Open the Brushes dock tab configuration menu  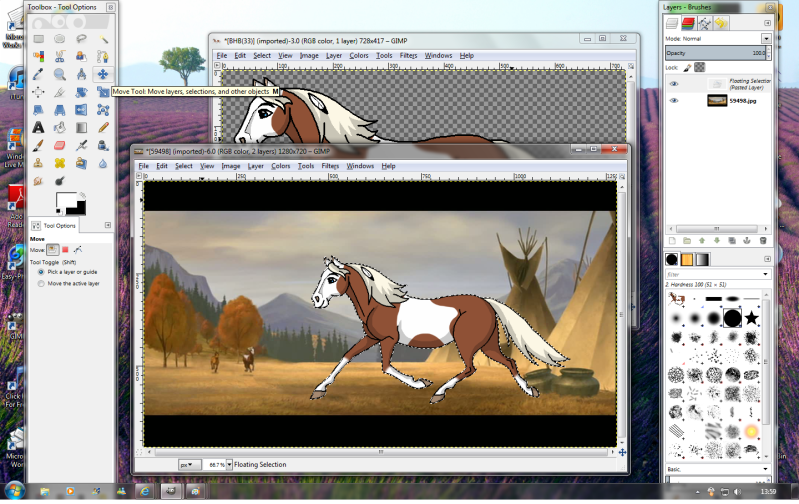pos(767,259)
